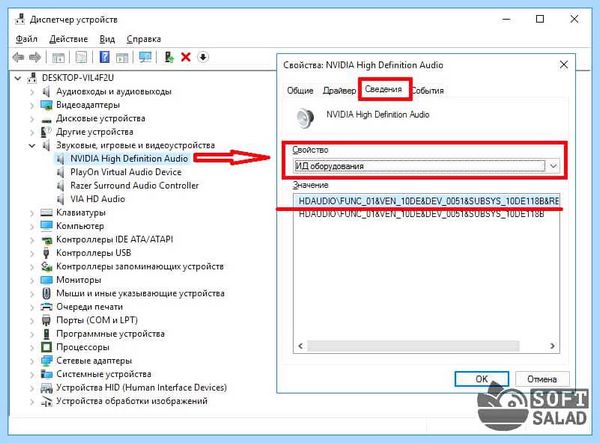Image resolution: width=600 pixels, height=443 pixels.
Task: Switch to the Общие tab
Action: pyautogui.click(x=300, y=91)
